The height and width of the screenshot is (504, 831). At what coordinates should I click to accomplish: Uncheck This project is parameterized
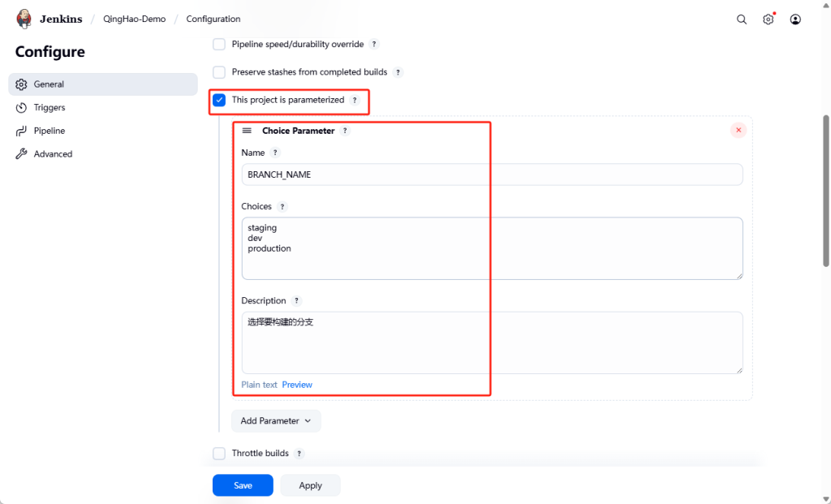(219, 100)
